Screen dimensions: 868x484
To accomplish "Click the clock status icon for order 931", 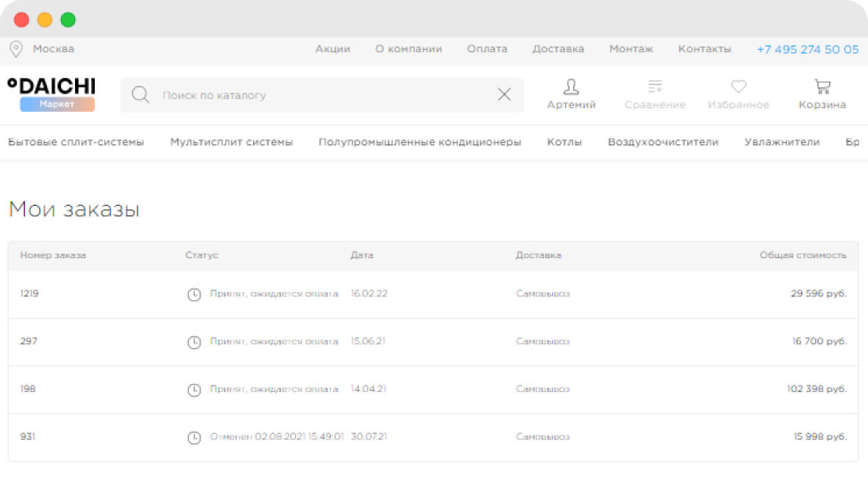I will click(x=194, y=438).
